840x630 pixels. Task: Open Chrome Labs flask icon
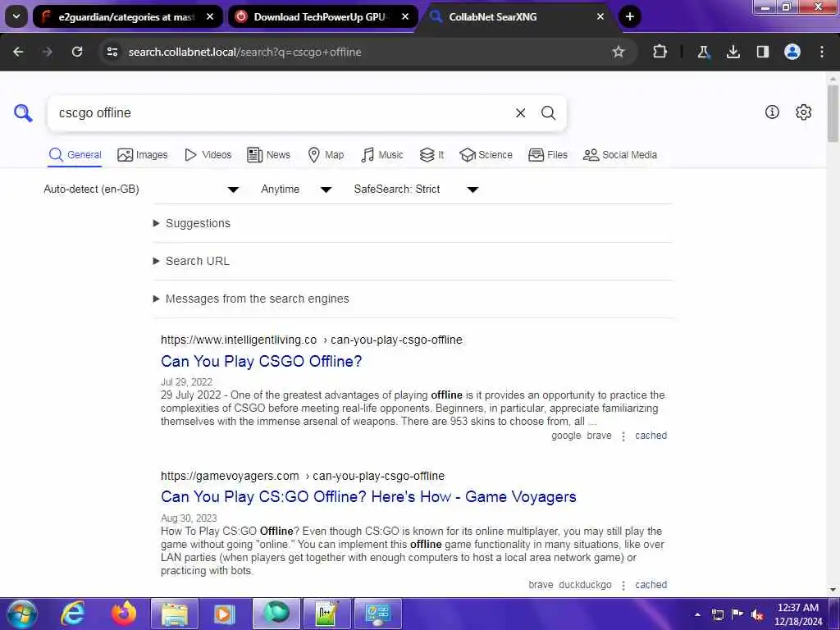click(703, 52)
